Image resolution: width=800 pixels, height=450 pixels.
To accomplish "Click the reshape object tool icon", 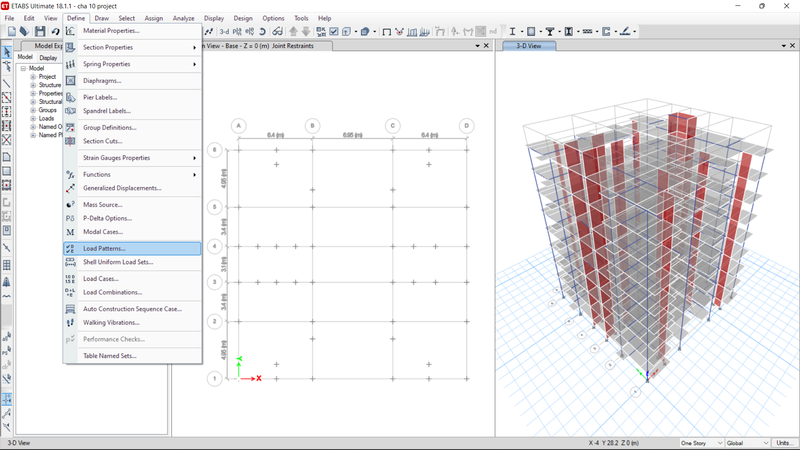I will pos(7,67).
